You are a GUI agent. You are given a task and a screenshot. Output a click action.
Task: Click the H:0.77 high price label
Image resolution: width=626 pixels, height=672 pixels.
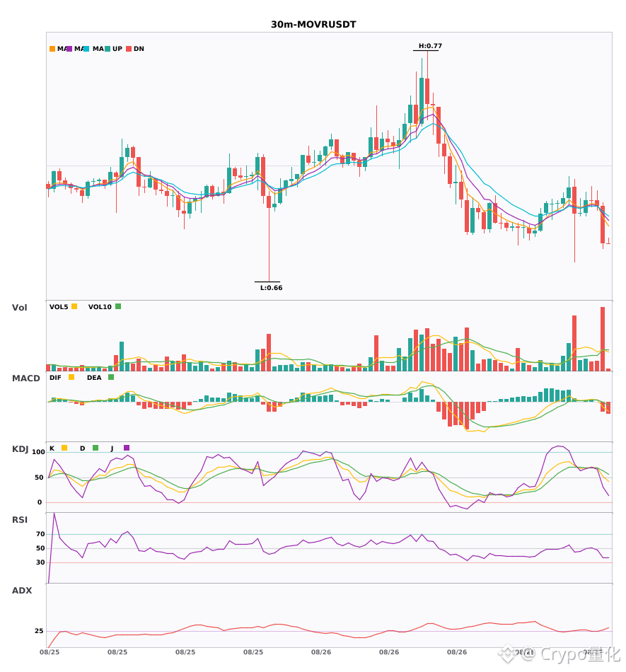coord(430,46)
